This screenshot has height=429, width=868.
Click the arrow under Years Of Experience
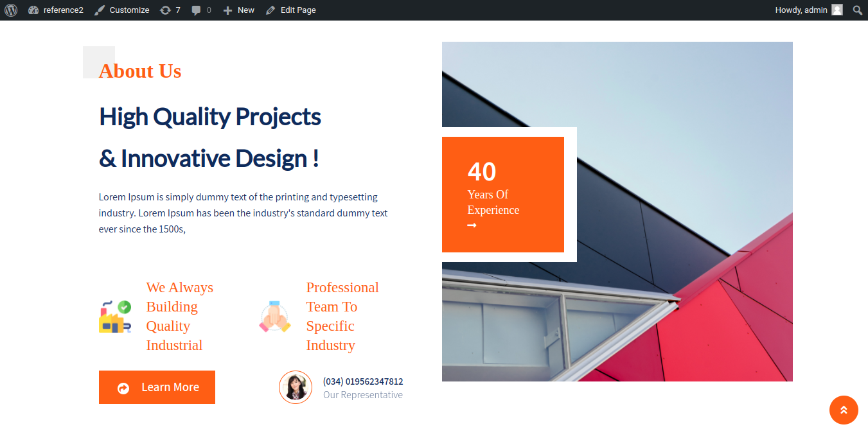(472, 225)
